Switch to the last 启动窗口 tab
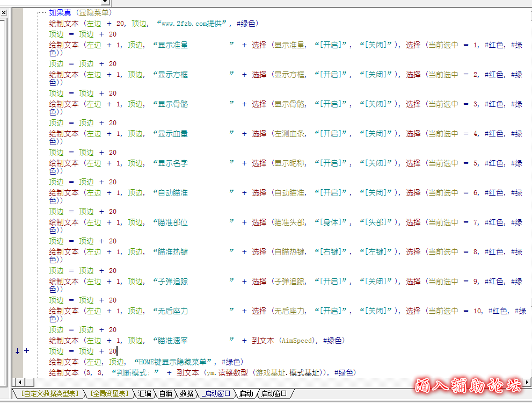The image size is (532, 403). 274,394
